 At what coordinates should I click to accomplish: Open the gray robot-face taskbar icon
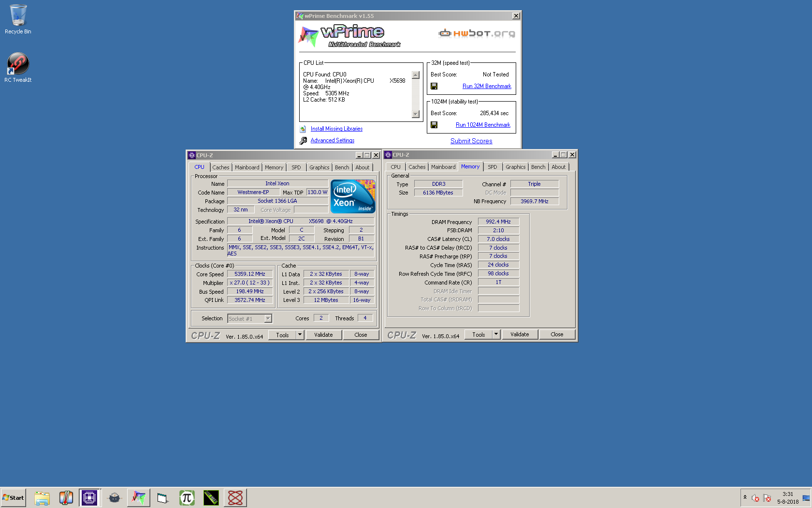pos(114,497)
